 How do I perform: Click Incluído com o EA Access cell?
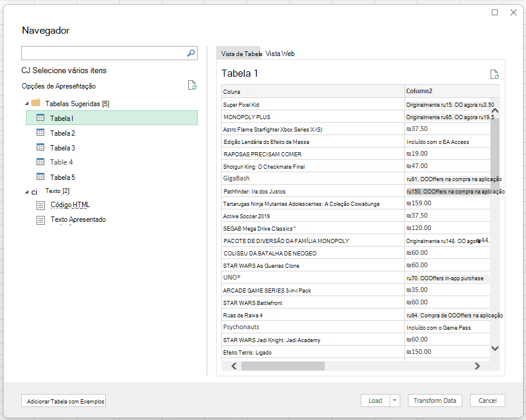(447, 142)
